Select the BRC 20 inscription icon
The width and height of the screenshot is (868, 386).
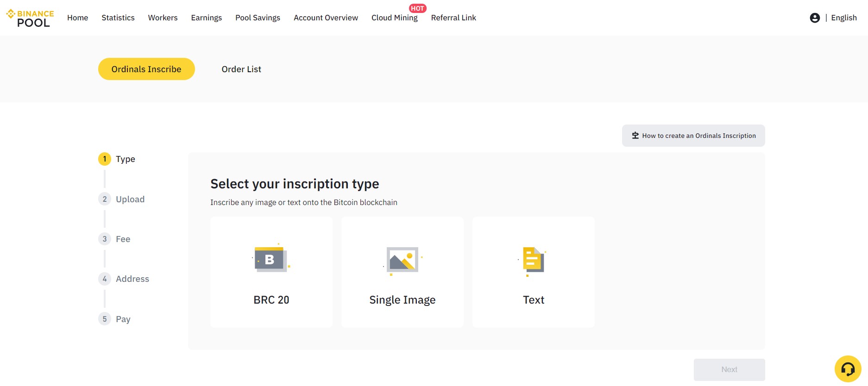point(271,259)
